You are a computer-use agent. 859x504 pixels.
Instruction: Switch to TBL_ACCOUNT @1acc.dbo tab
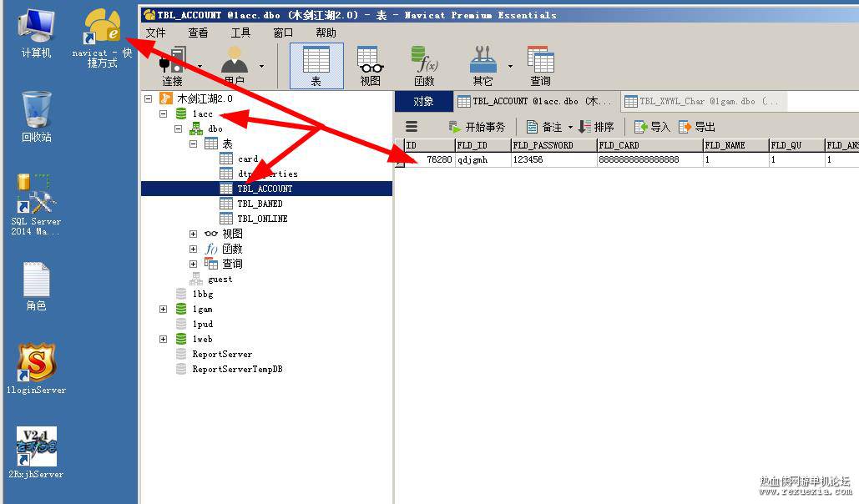pyautogui.click(x=537, y=101)
